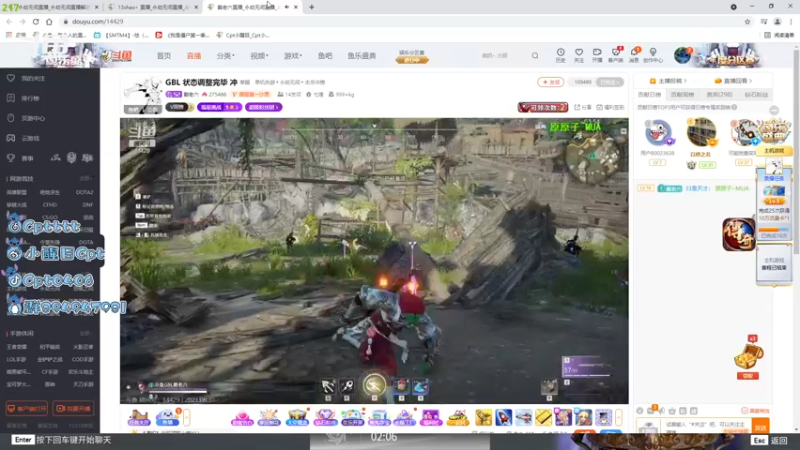The width and height of the screenshot is (800, 450).
Task: Click the 鱼塘 gift-bar icon
Action: (167, 417)
